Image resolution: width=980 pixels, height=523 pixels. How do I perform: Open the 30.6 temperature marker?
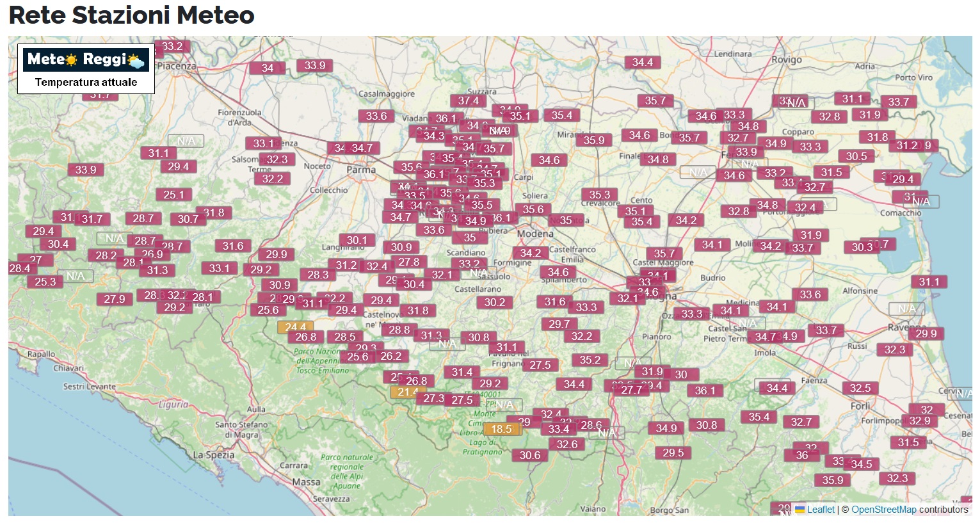click(x=530, y=455)
